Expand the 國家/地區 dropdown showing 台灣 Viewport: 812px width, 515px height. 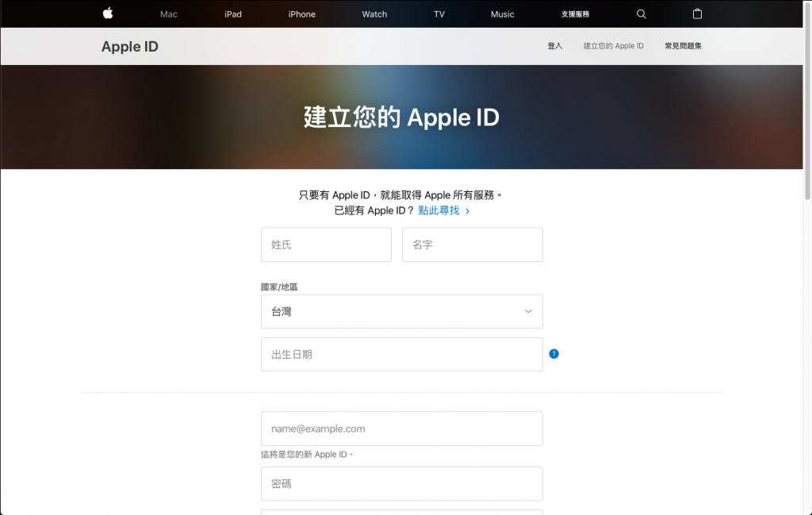402,311
